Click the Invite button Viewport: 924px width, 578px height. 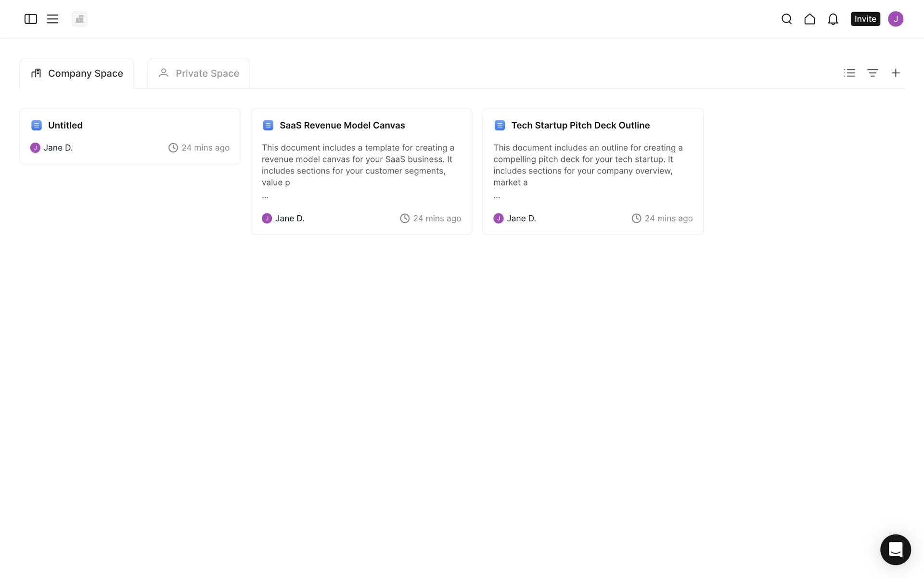pos(865,19)
